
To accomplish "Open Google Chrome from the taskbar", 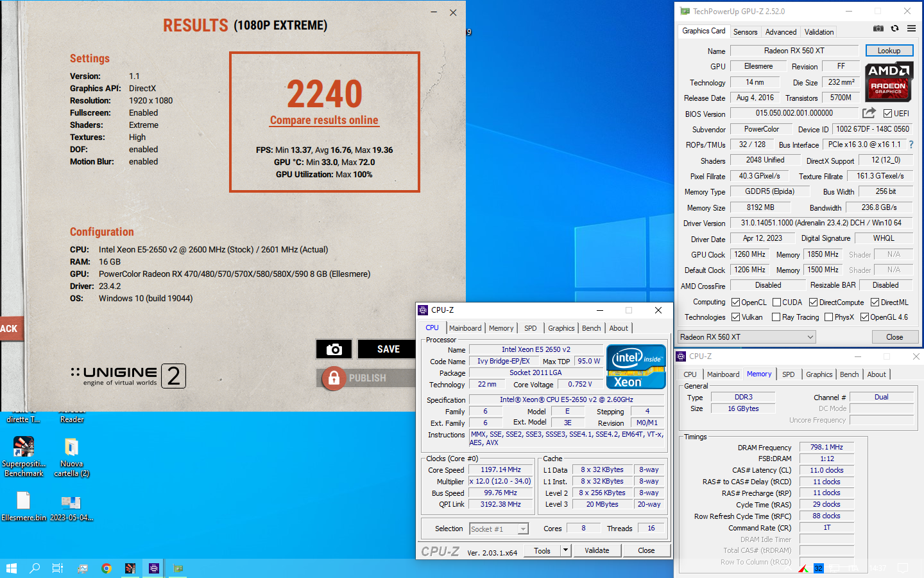I will 107,568.
